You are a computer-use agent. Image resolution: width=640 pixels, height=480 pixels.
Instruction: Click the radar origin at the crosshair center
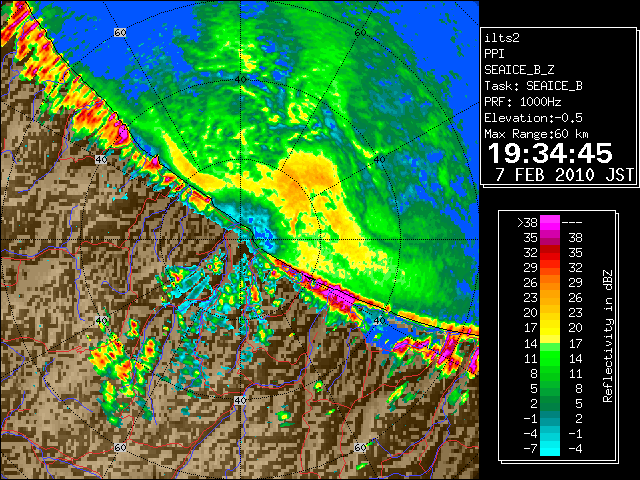[x=240, y=240]
